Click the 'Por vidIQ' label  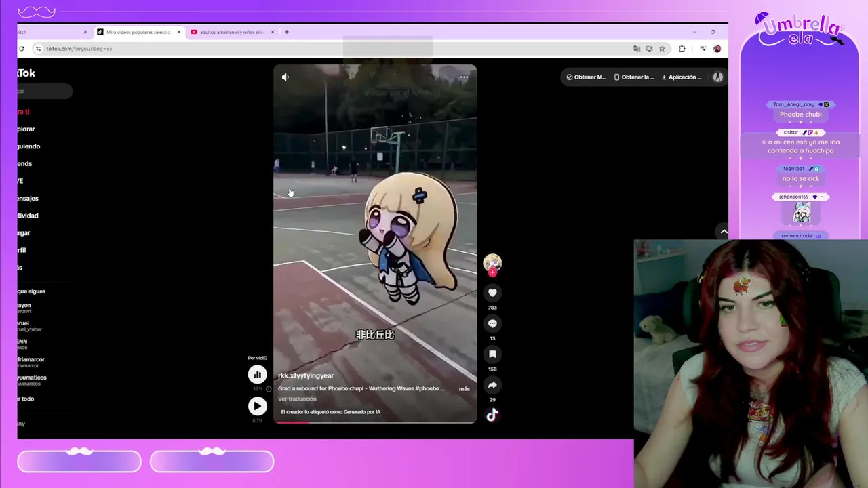tap(258, 358)
